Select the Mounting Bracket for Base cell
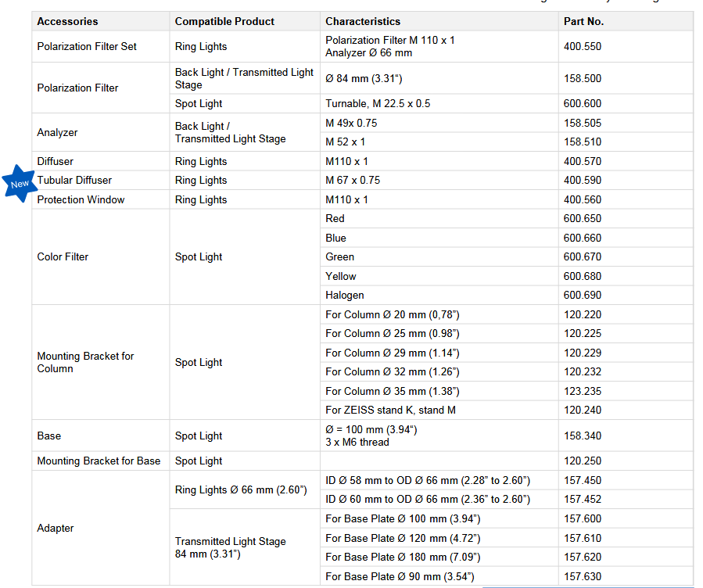Screen dimensions: 703x588 [x=99, y=461]
